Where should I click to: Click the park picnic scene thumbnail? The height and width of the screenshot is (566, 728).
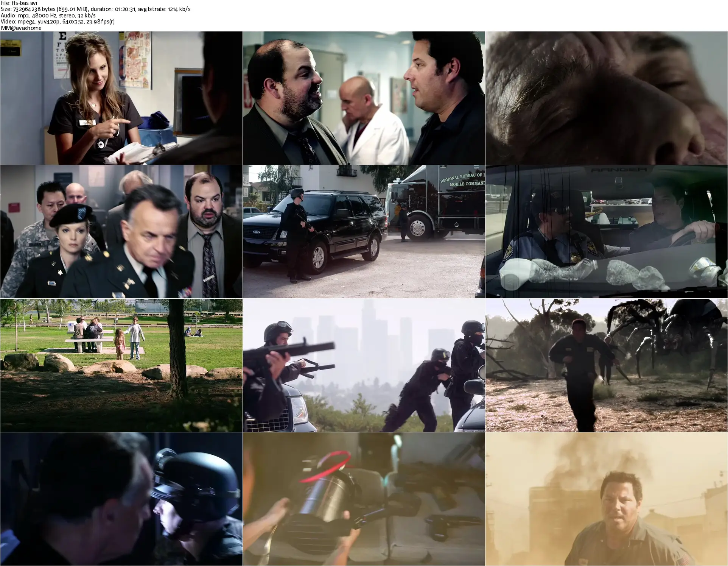(121, 365)
